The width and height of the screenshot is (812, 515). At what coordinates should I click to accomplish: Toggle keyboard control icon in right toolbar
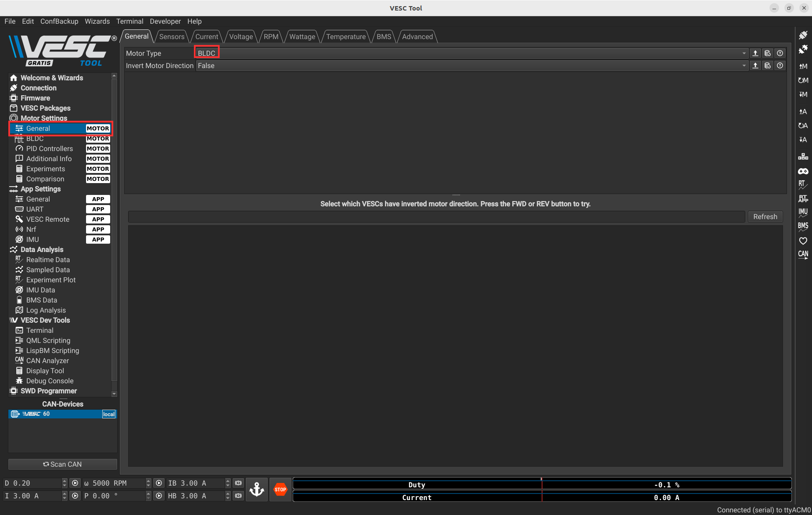[803, 156]
